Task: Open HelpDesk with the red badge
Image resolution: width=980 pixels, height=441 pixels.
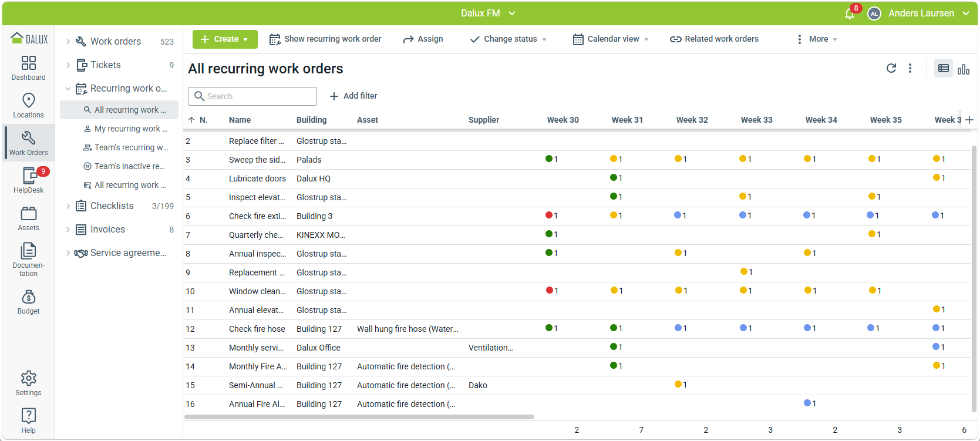Action: [x=28, y=180]
